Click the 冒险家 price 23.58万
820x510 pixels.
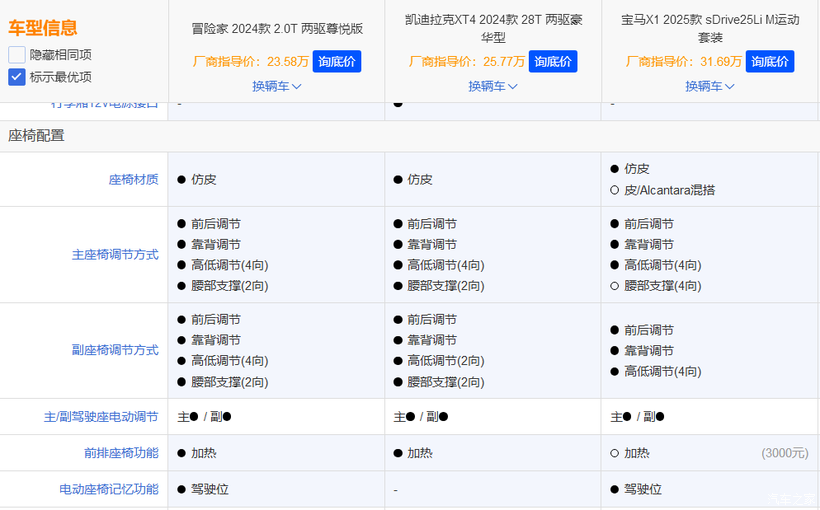tap(288, 61)
